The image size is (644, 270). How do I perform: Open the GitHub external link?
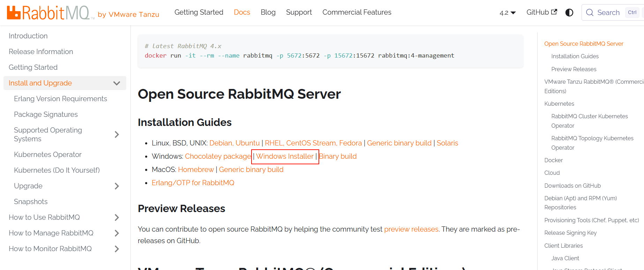[x=541, y=12]
